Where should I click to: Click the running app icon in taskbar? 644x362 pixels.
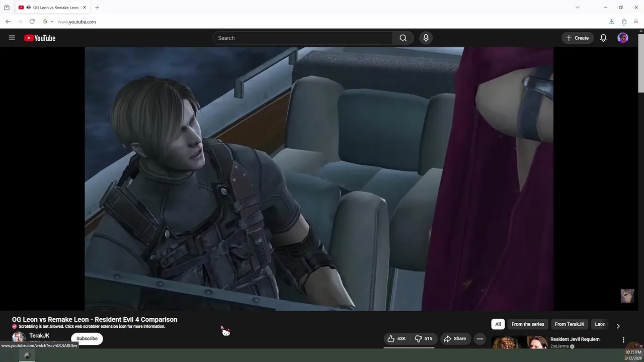tap(27, 355)
